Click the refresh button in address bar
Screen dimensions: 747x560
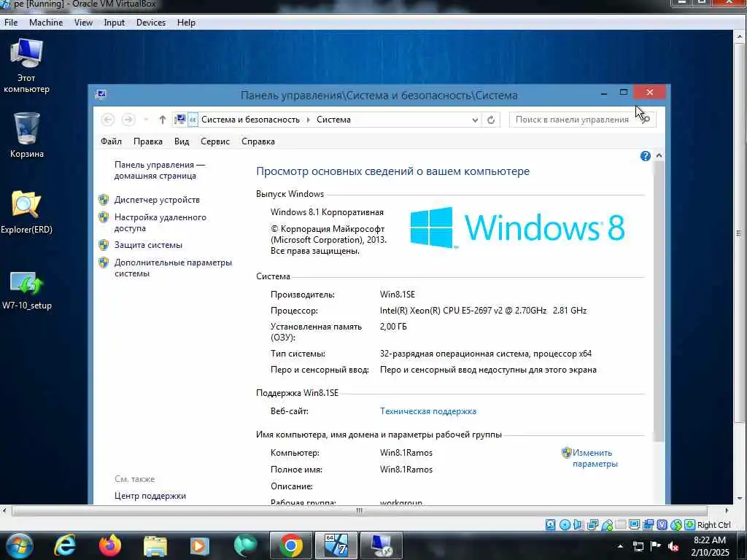(491, 120)
